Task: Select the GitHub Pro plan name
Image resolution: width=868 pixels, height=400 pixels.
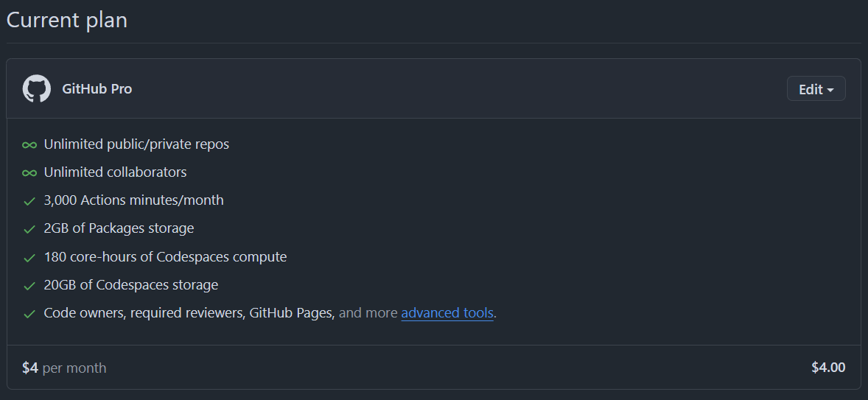Action: tap(97, 88)
